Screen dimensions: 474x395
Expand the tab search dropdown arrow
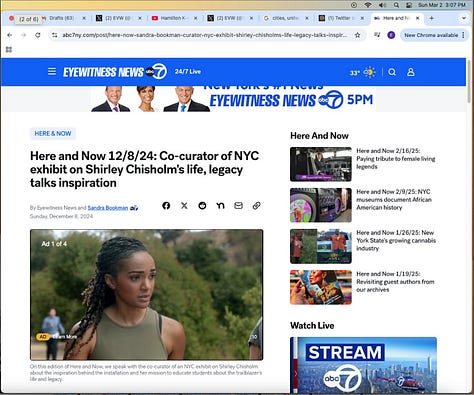pos(464,18)
